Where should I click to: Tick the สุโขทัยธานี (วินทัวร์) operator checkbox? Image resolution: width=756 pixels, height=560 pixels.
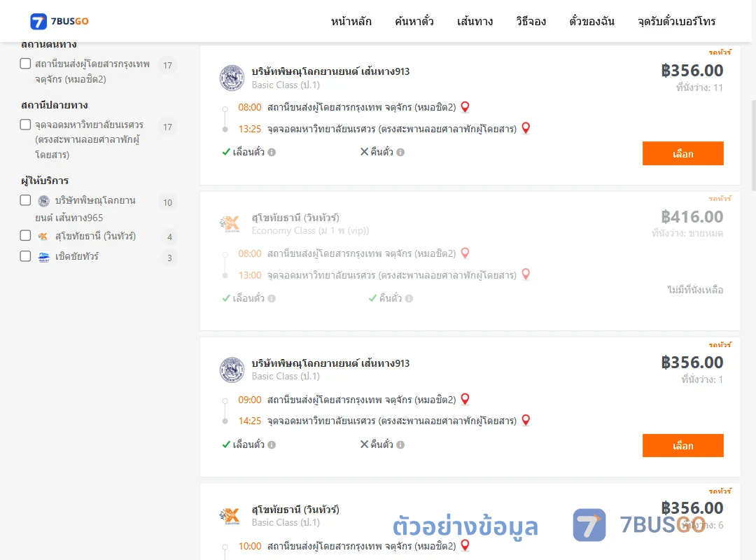(x=26, y=235)
